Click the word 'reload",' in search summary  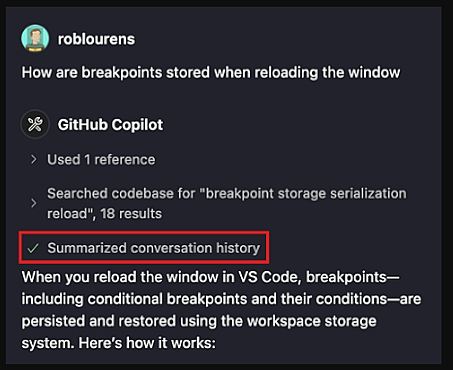click(71, 214)
